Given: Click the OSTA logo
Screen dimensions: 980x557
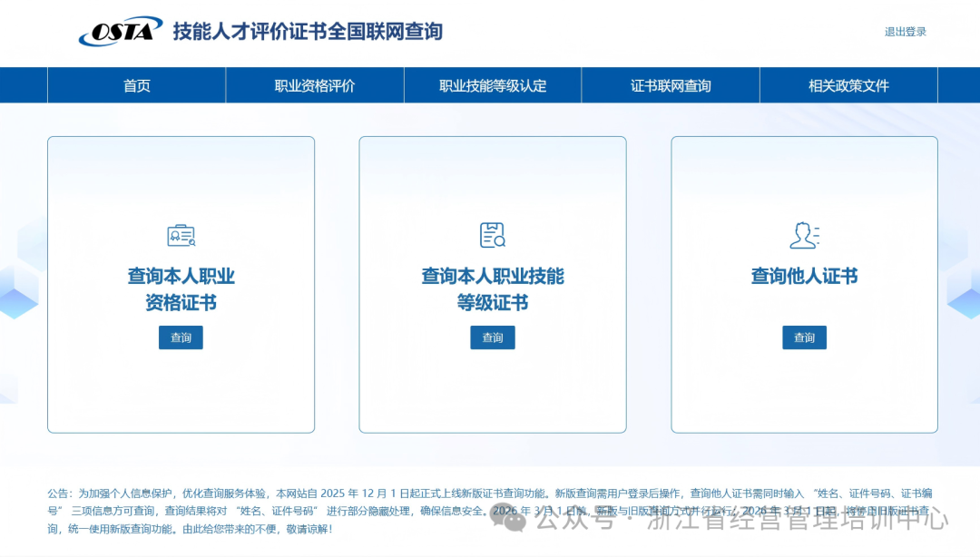Looking at the screenshot, I should click(120, 28).
